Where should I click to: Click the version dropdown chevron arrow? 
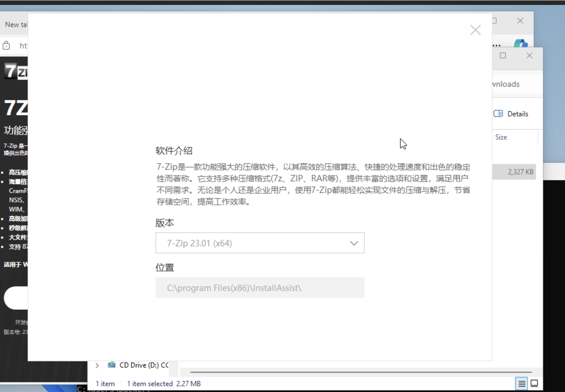tap(354, 243)
